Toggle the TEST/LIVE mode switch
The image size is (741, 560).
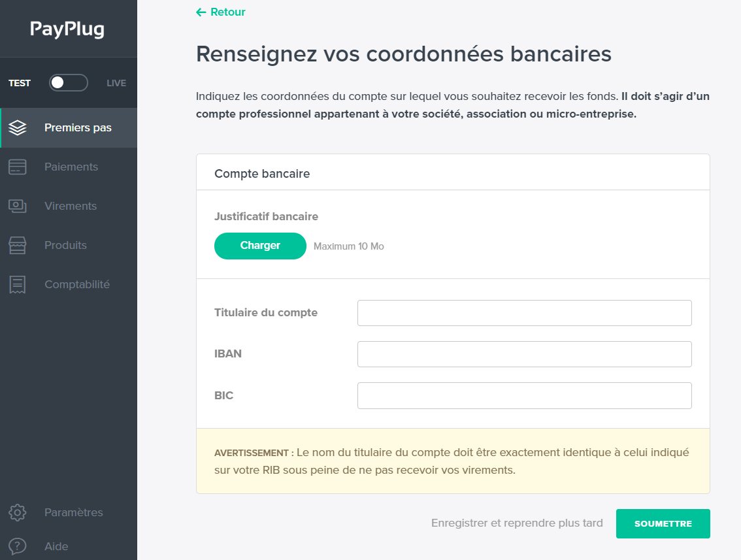coord(68,83)
